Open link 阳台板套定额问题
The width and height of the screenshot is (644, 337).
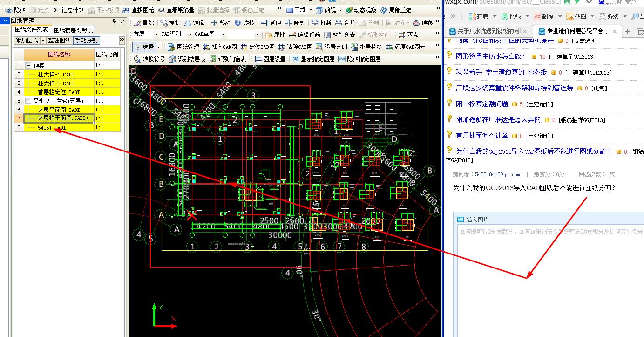point(482,104)
